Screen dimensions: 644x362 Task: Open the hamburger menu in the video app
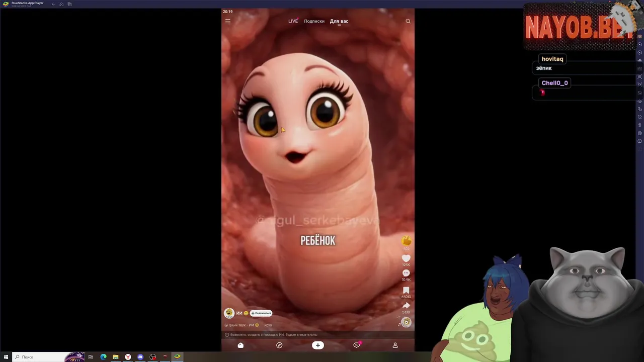point(227,21)
